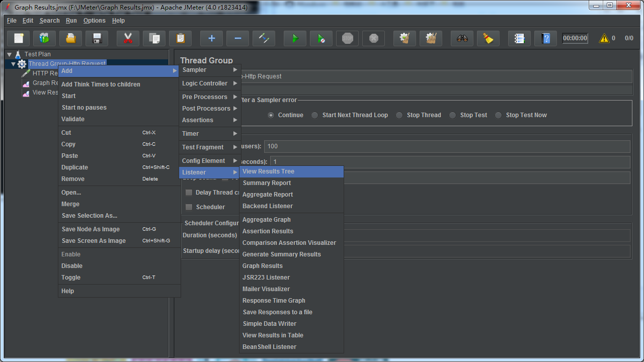Open Help with question mark icon

click(546, 38)
